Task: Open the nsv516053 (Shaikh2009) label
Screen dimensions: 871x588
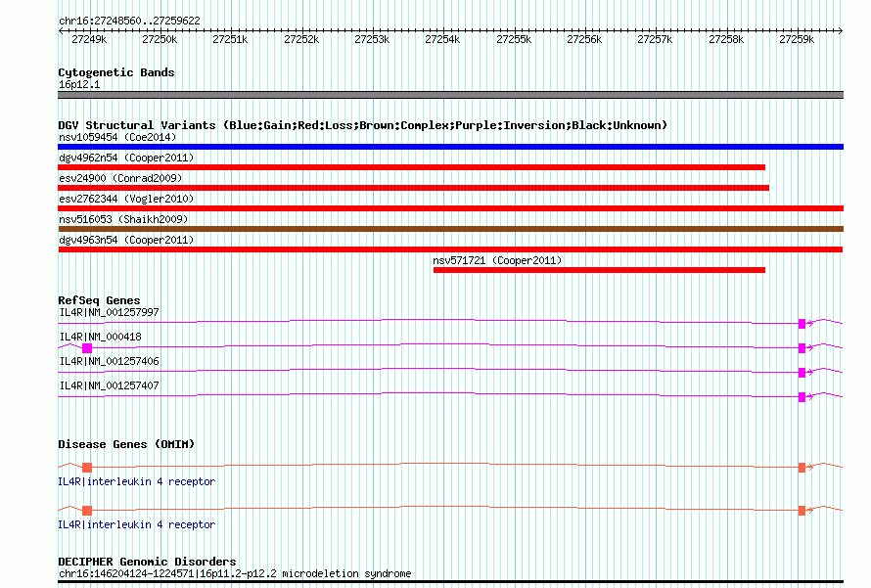Action: [123, 219]
